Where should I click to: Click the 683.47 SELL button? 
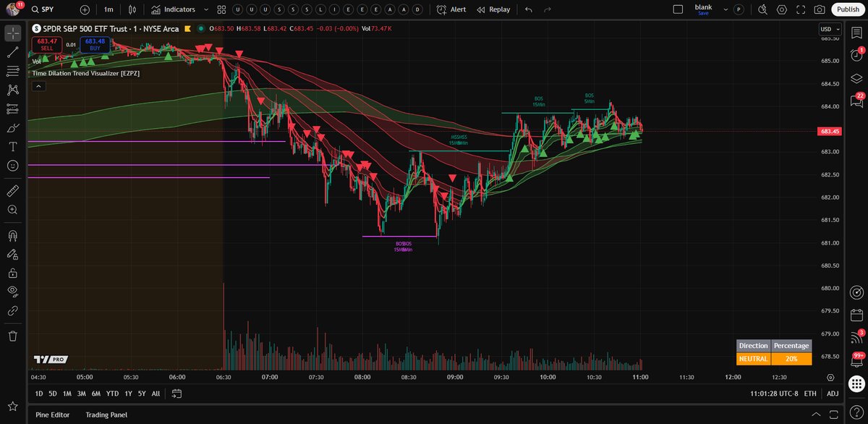click(46, 44)
